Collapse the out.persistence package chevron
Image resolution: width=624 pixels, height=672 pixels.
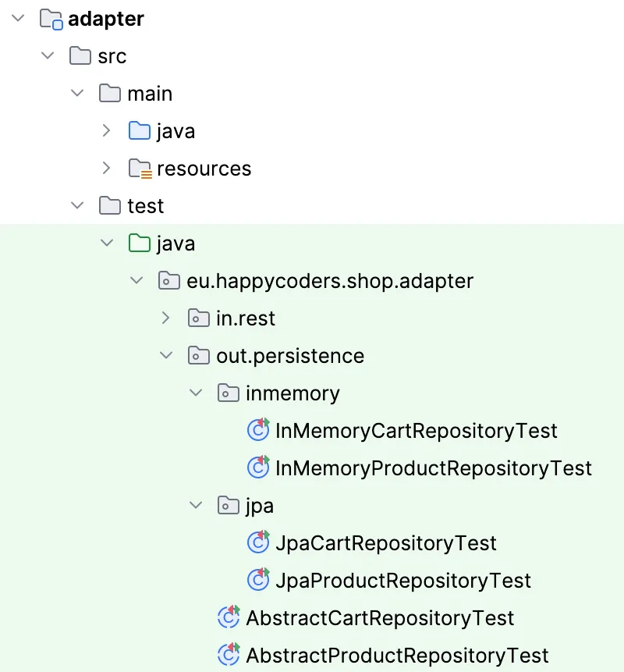click(165, 355)
